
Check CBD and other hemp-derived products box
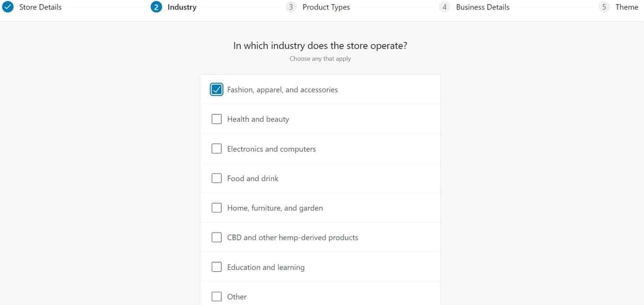tap(217, 237)
